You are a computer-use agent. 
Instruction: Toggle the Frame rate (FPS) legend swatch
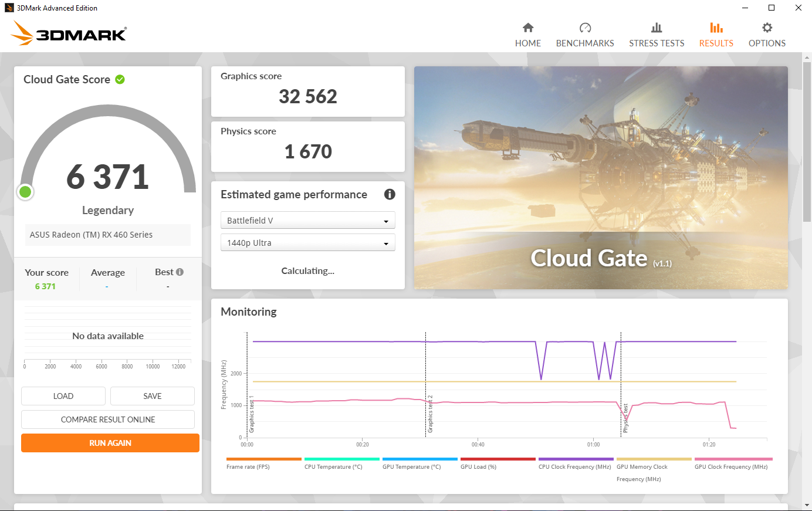[263, 459]
